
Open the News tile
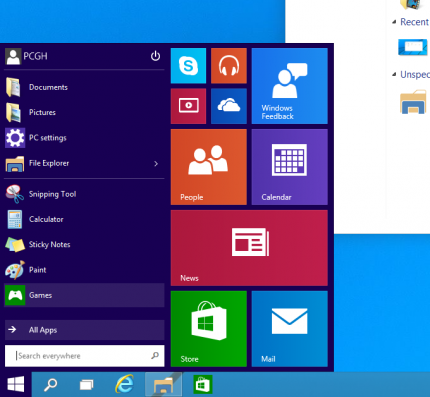(249, 248)
